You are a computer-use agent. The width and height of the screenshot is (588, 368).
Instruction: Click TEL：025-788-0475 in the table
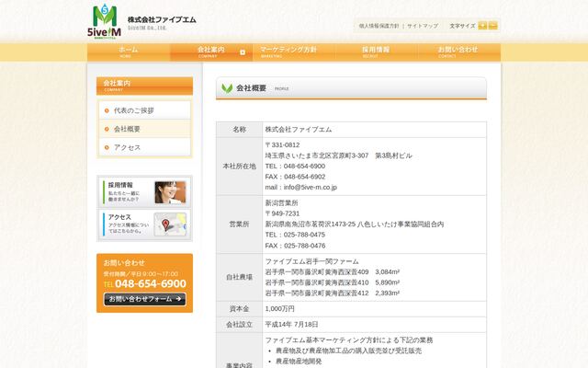click(x=295, y=235)
